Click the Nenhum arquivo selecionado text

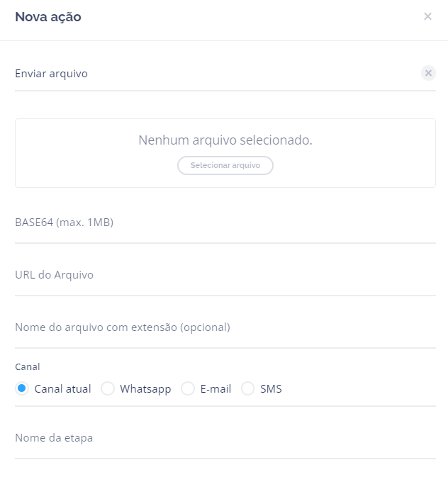coord(225,140)
